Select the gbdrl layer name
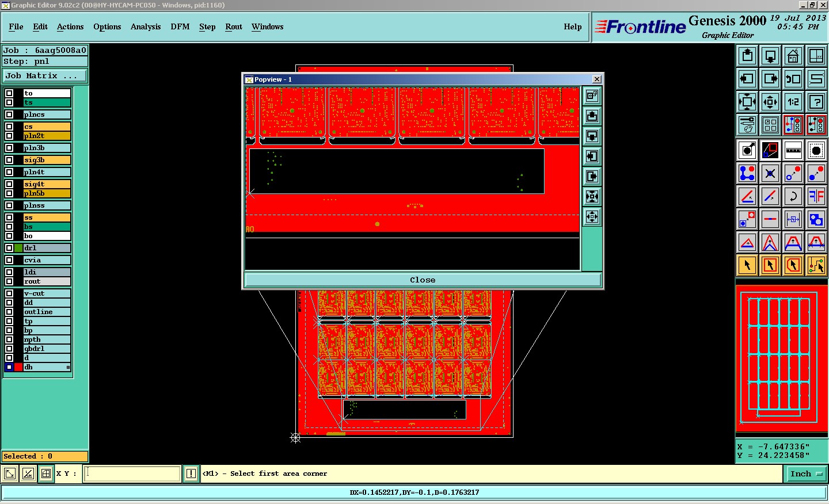The image size is (829, 504). pyautogui.click(x=47, y=349)
